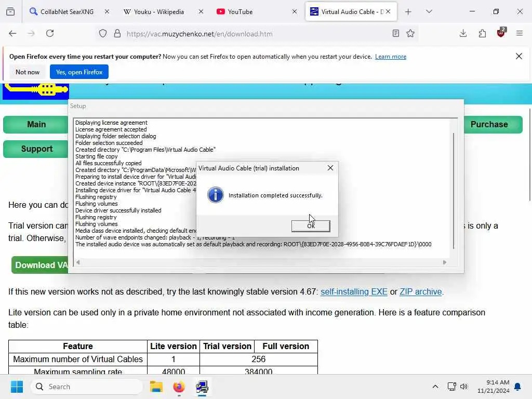This screenshot has height=399, width=532.
Task: Open the Firefox View icon
Action: coord(10,11)
